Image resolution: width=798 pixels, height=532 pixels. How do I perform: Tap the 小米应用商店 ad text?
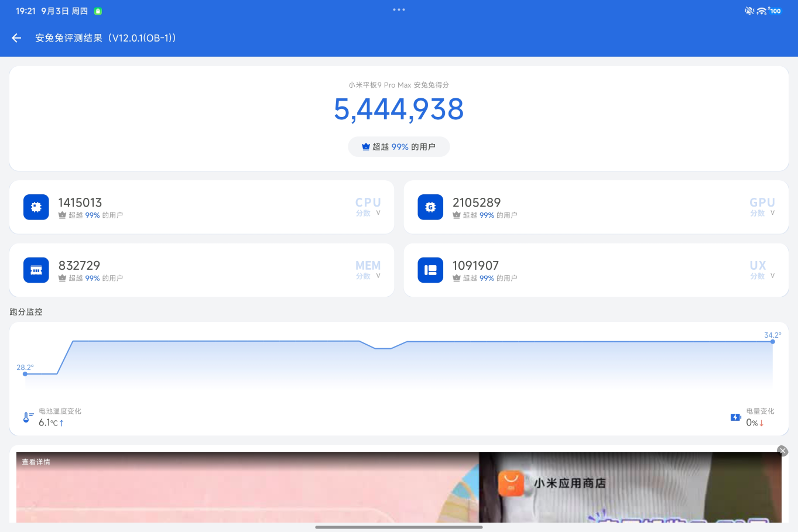pos(570,483)
